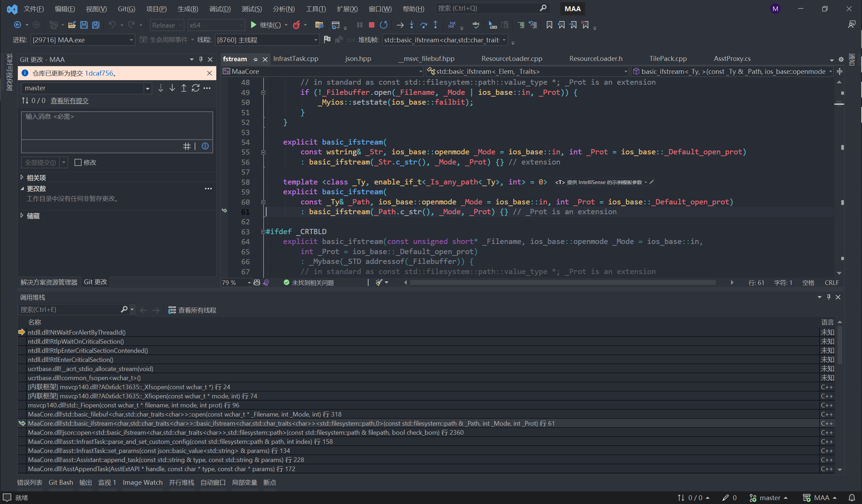862x504 pixels.
Task: Click the Step Into arrow icon
Action: tap(412, 25)
